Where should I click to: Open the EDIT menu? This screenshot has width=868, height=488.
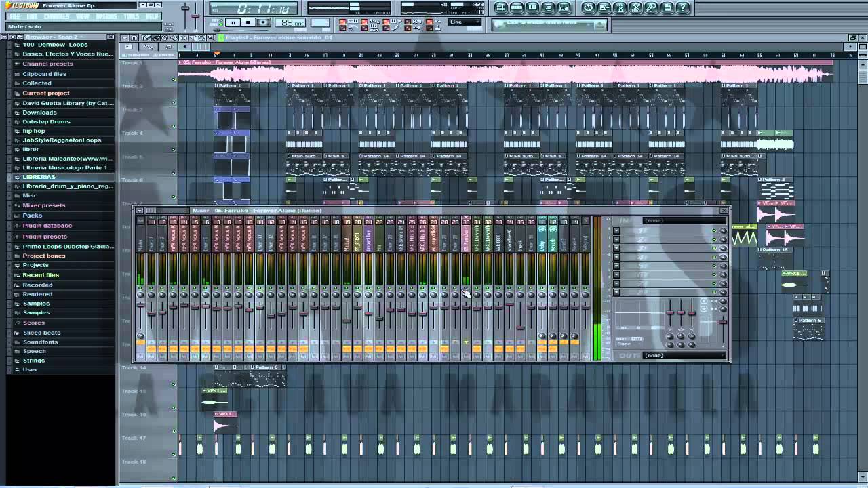[x=32, y=16]
